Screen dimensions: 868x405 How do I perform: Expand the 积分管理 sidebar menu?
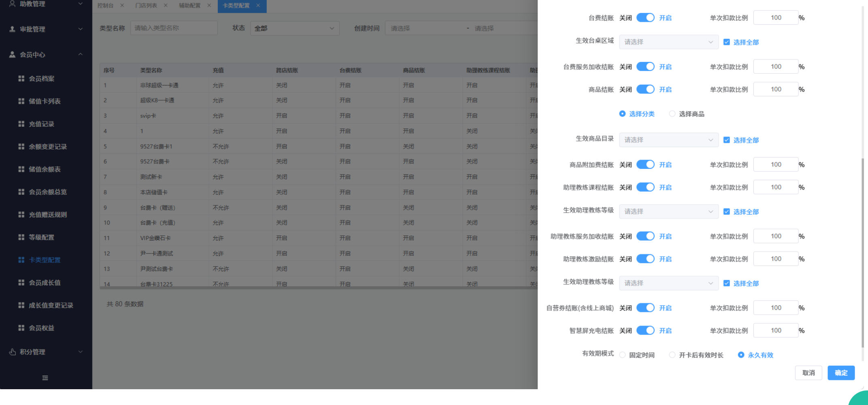pyautogui.click(x=46, y=352)
